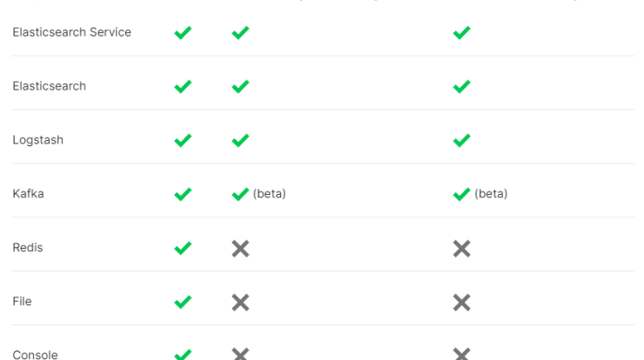
Task: Click the Logstash row label
Action: click(37, 140)
